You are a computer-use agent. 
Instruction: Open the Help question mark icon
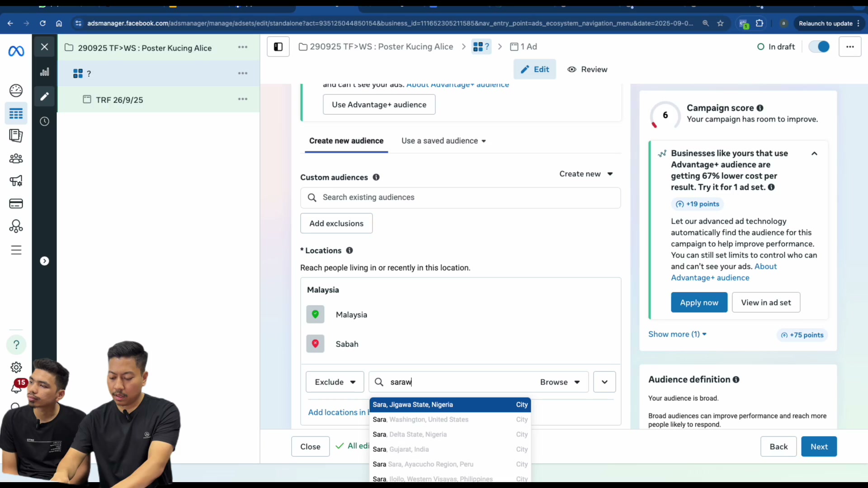(16, 345)
